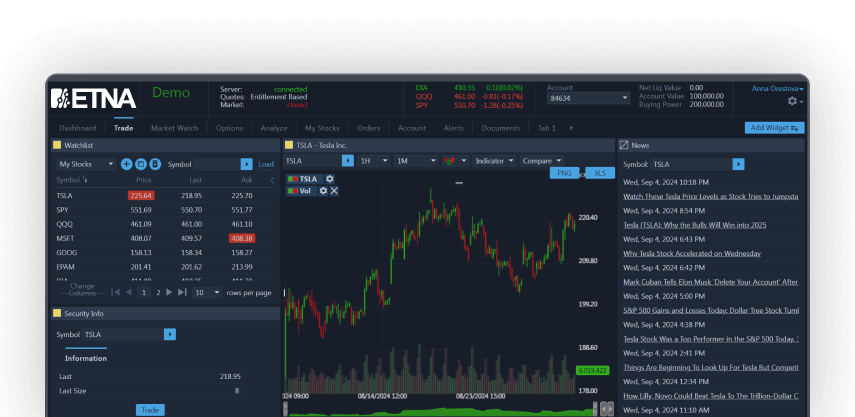This screenshot has height=417, width=855.
Task: Switch to the Market Watch tab
Action: tap(174, 128)
